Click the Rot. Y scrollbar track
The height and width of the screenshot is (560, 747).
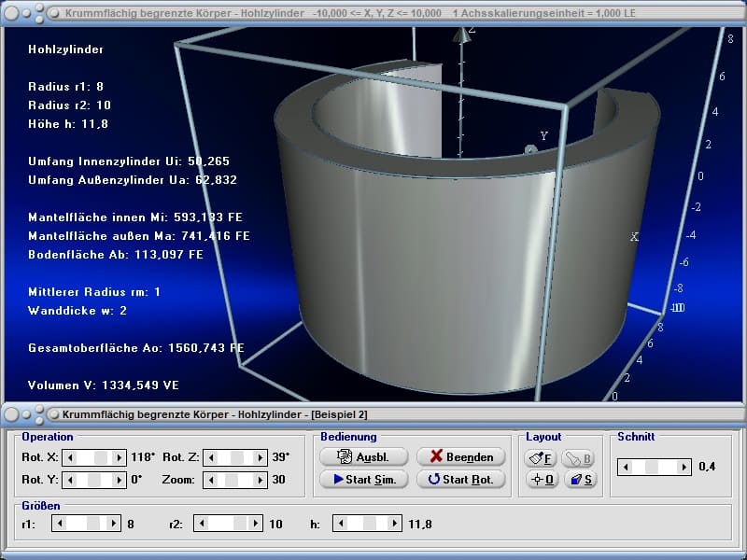pos(94,480)
